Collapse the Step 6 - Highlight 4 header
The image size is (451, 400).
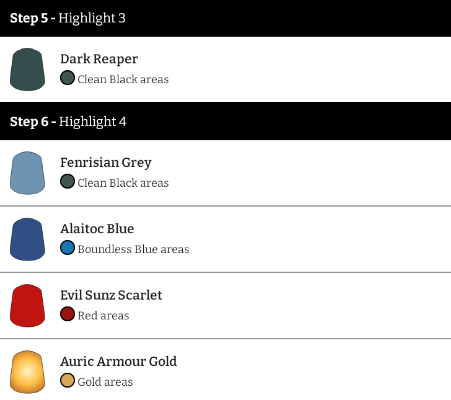(225, 121)
